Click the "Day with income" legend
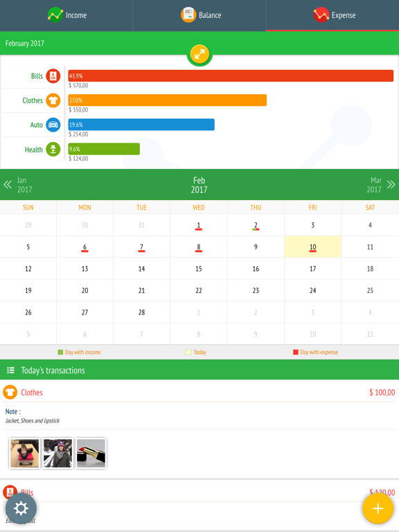Viewport: 399px width, 532px height. 79,352
